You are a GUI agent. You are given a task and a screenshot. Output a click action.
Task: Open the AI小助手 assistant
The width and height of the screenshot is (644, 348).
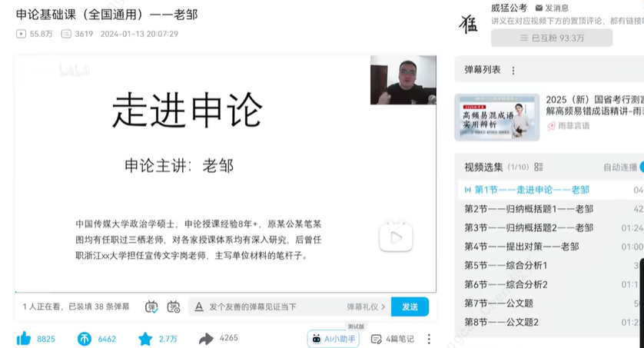(x=333, y=339)
